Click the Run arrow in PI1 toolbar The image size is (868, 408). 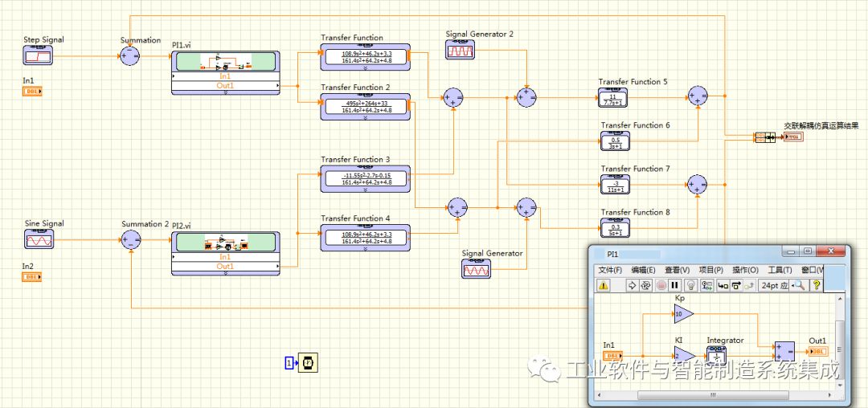[631, 285]
